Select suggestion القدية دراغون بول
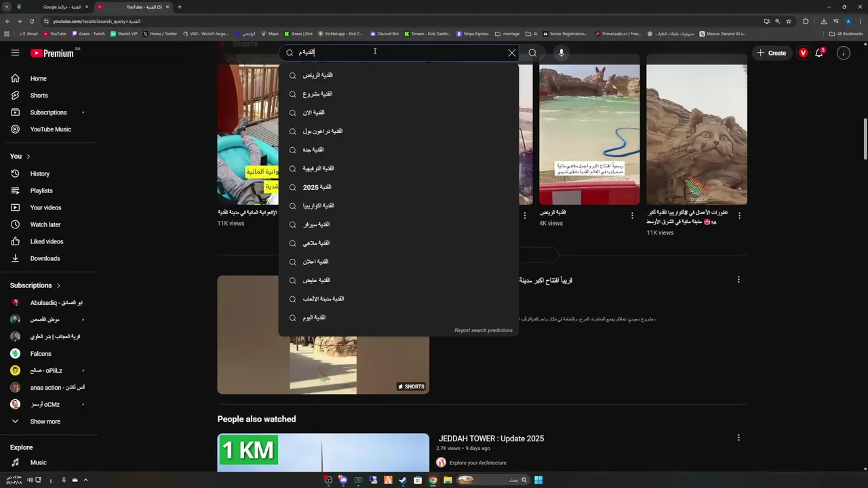868x488 pixels. [x=399, y=131]
